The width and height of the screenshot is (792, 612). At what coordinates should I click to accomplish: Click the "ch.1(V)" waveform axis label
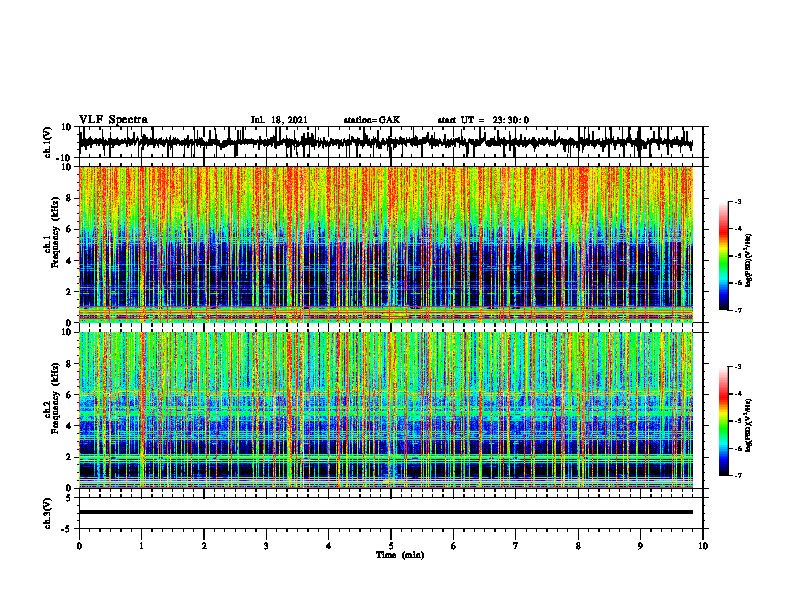point(47,142)
